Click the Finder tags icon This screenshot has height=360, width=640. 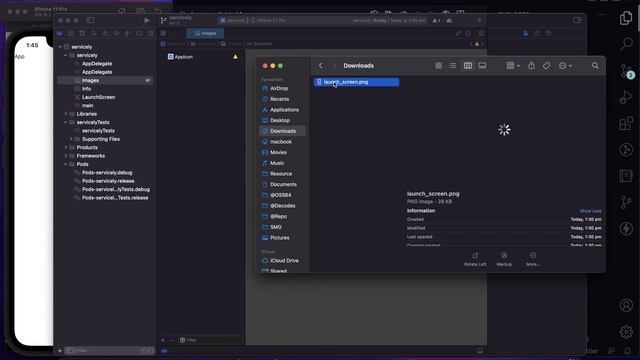(546, 66)
